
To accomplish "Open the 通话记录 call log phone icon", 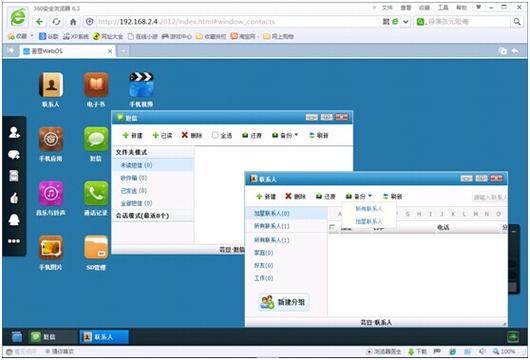I will (96, 194).
